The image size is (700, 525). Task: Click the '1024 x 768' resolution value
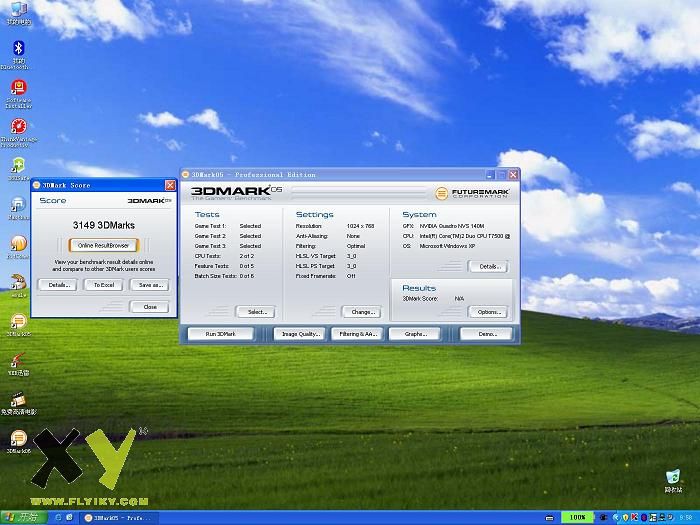click(x=360, y=226)
